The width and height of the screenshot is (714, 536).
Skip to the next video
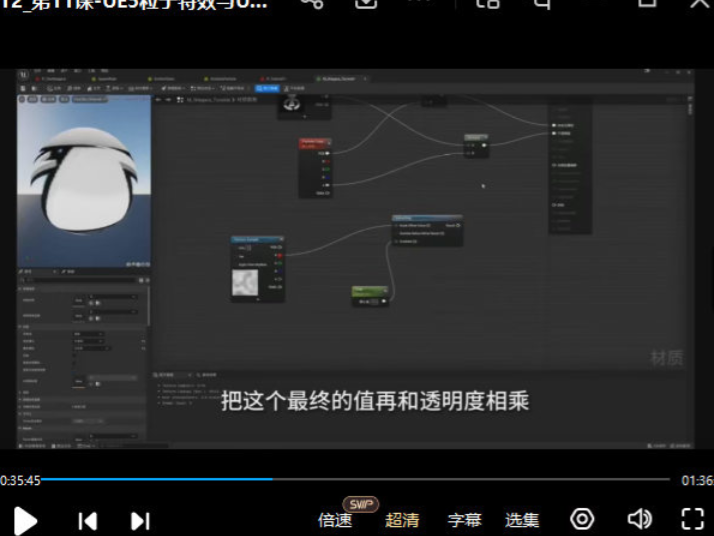pyautogui.click(x=140, y=520)
